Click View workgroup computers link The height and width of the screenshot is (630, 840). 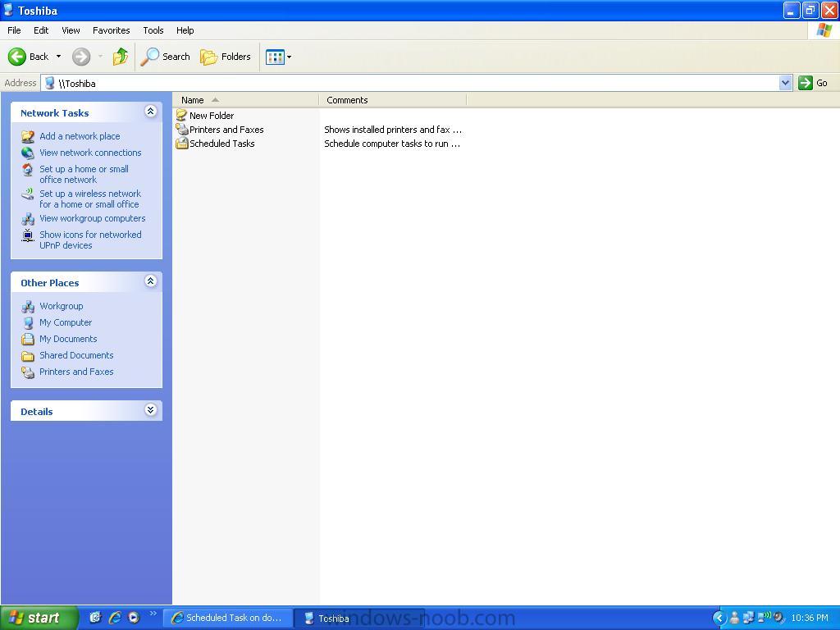(93, 218)
